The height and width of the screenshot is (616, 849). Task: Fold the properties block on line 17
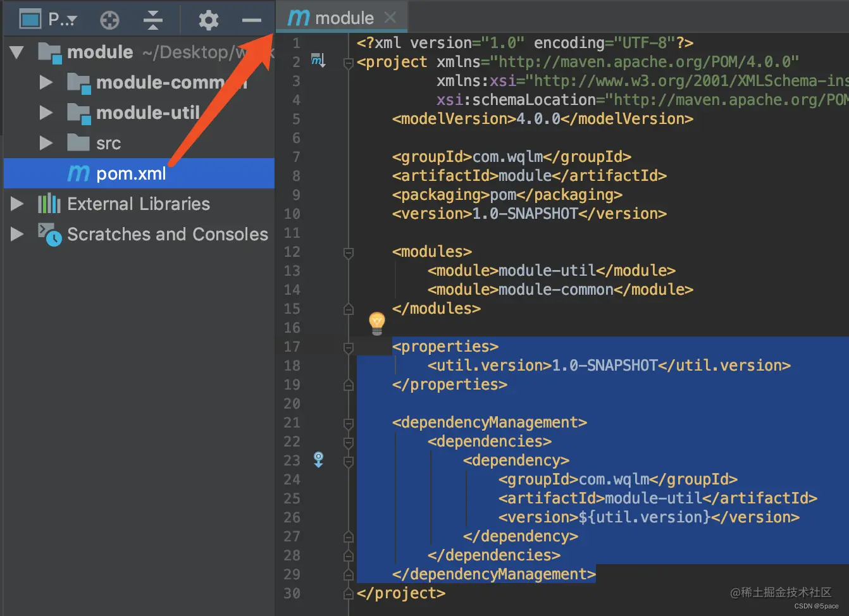pyautogui.click(x=348, y=347)
